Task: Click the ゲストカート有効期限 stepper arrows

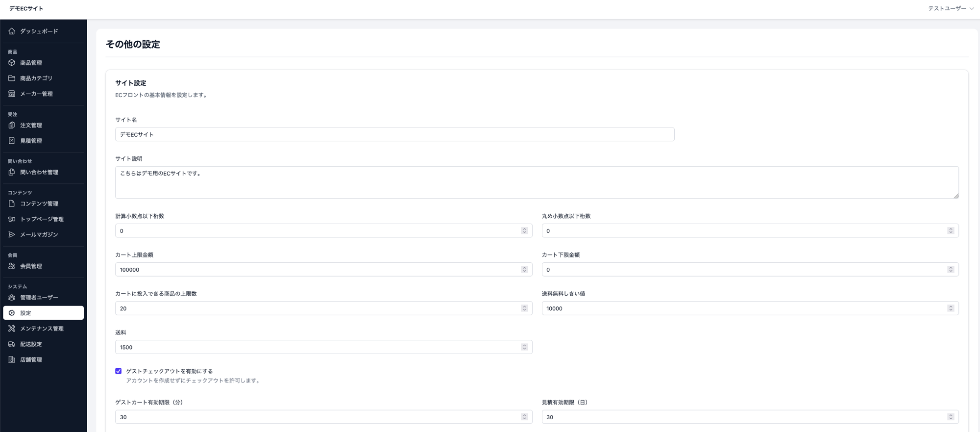Action: point(524,417)
